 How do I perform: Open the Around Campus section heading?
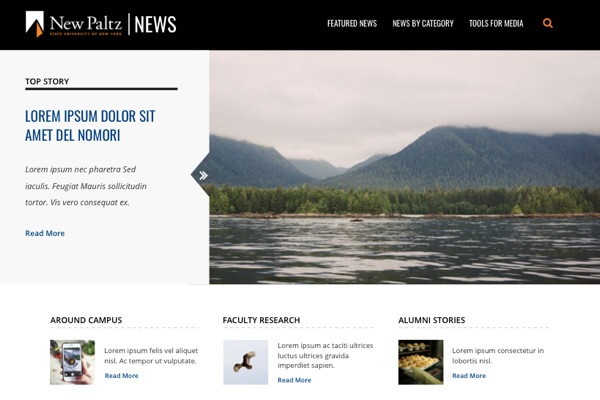tap(86, 320)
